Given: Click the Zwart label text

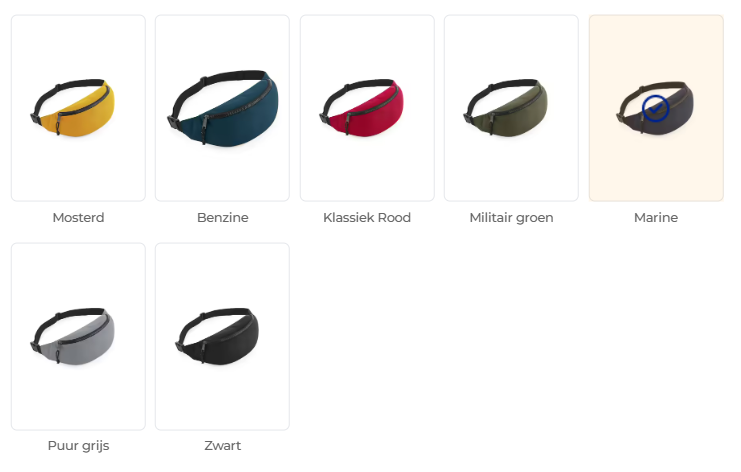Looking at the screenshot, I should pyautogui.click(x=223, y=446).
